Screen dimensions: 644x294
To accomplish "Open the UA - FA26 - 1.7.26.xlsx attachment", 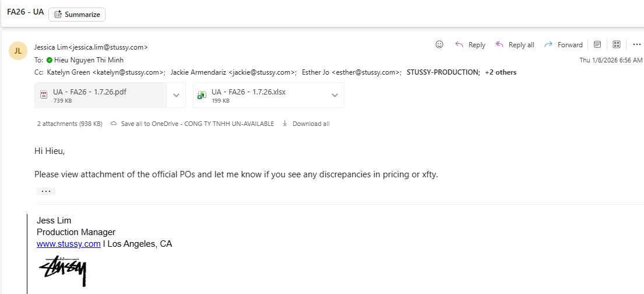I will click(256, 95).
